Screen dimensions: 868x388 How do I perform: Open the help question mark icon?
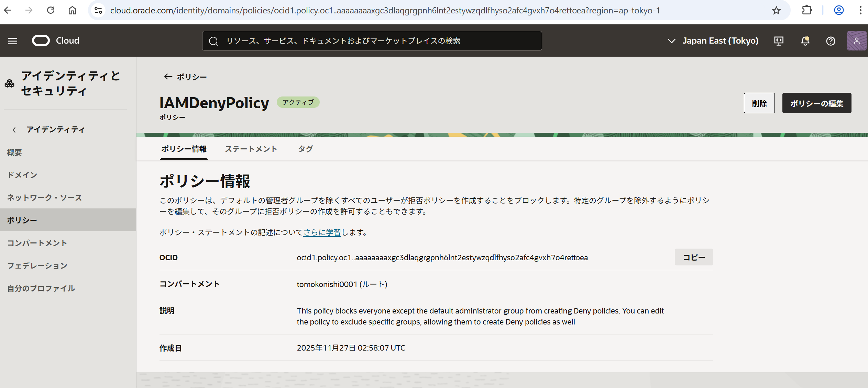pos(831,41)
